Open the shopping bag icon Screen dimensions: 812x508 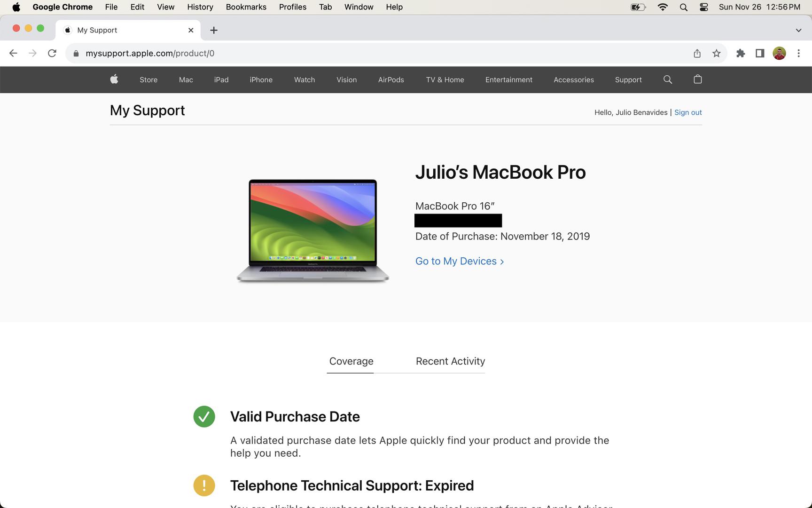pyautogui.click(x=698, y=79)
